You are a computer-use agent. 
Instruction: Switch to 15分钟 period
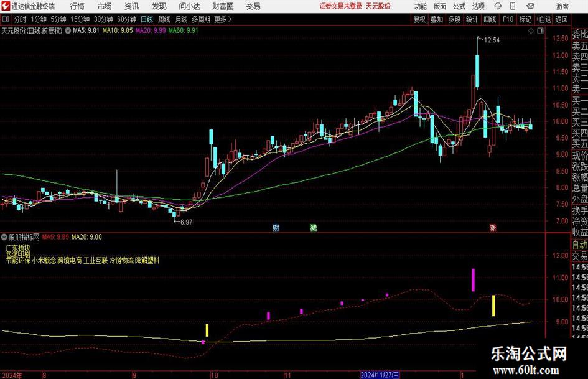80,19
